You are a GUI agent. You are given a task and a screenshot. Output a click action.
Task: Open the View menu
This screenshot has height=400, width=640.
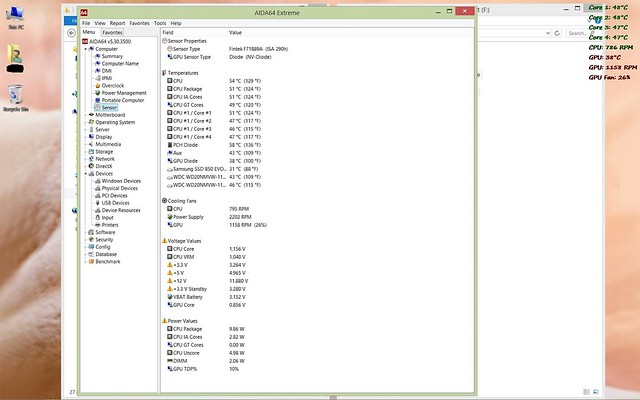tap(100, 23)
